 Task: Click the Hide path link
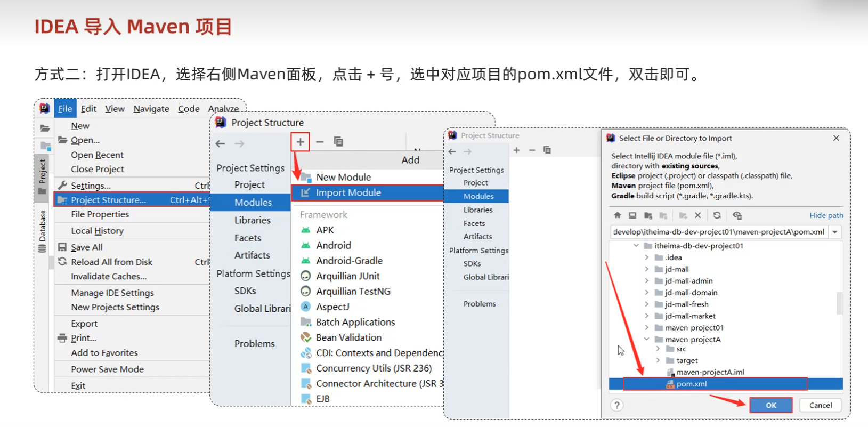826,215
